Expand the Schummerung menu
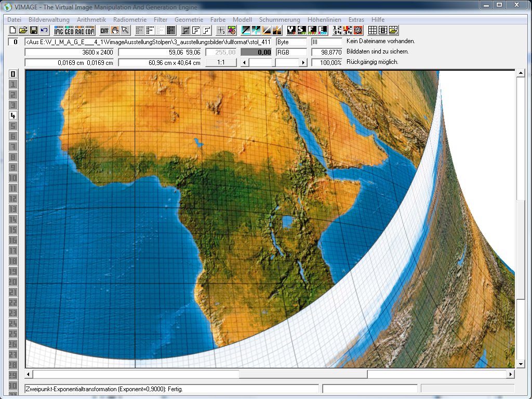The width and height of the screenshot is (532, 399). pos(280,19)
